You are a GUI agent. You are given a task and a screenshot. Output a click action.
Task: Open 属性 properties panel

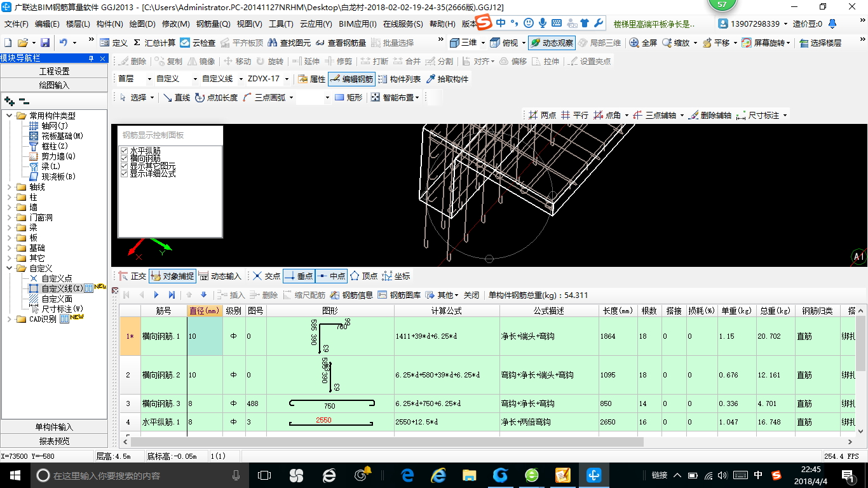311,79
